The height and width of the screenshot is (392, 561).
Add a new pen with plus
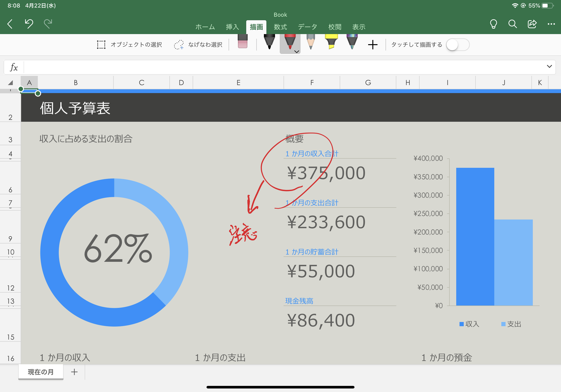click(373, 45)
